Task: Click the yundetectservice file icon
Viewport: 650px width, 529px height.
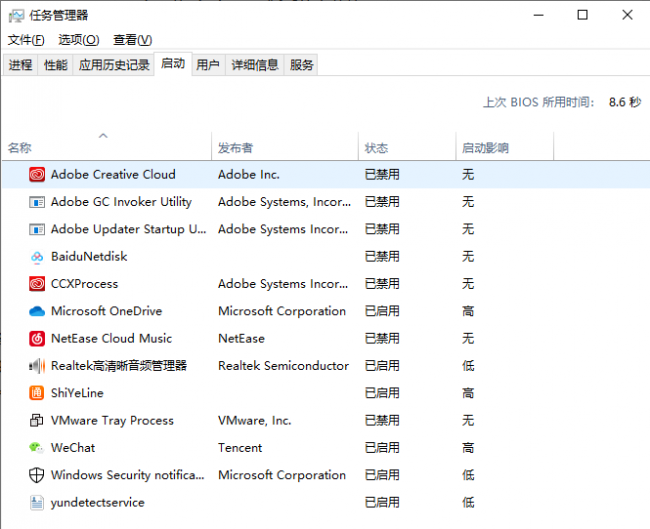Action: (36, 502)
